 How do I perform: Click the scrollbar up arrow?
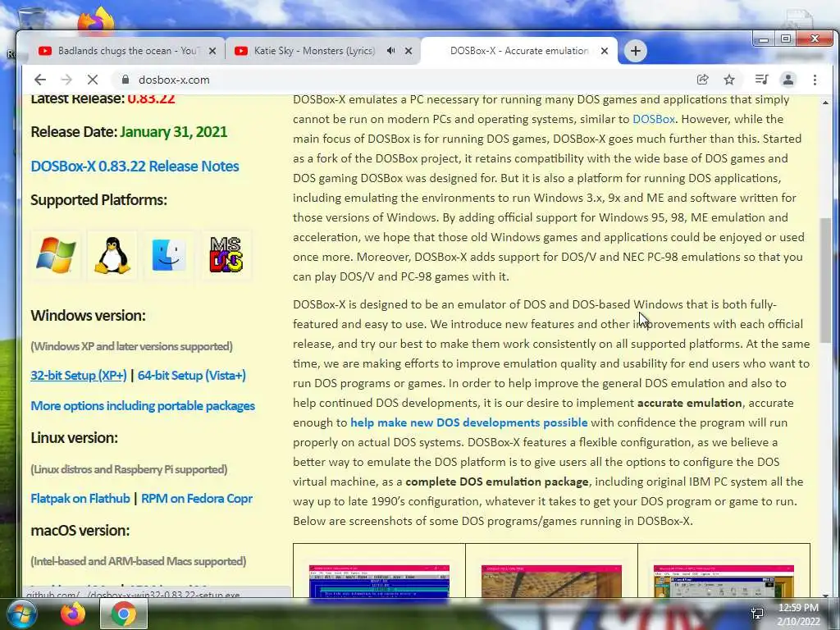(825, 103)
